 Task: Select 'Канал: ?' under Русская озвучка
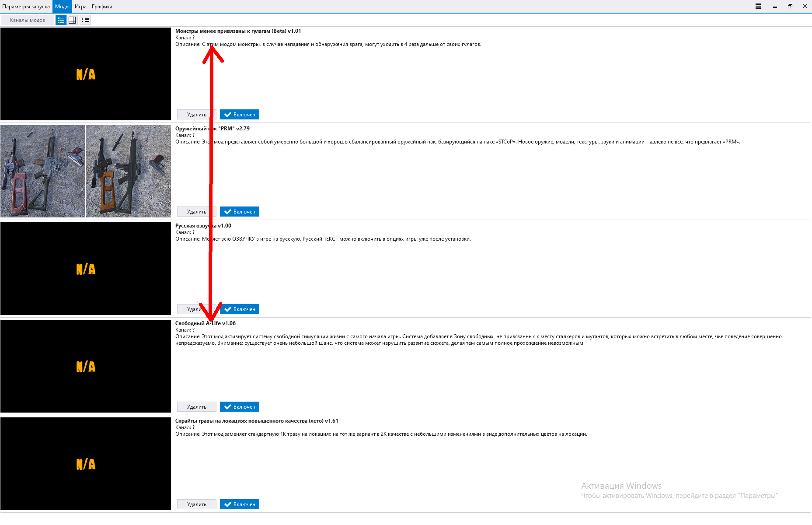pyautogui.click(x=185, y=232)
